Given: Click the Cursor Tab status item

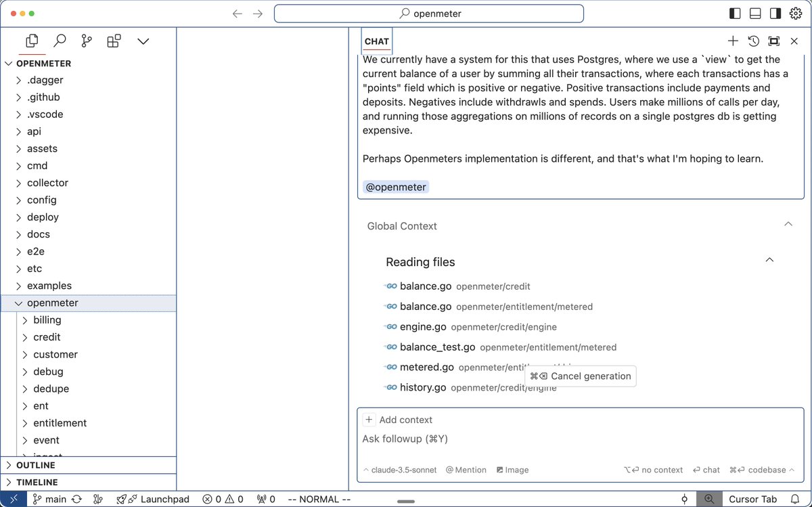Looking at the screenshot, I should click(752, 499).
